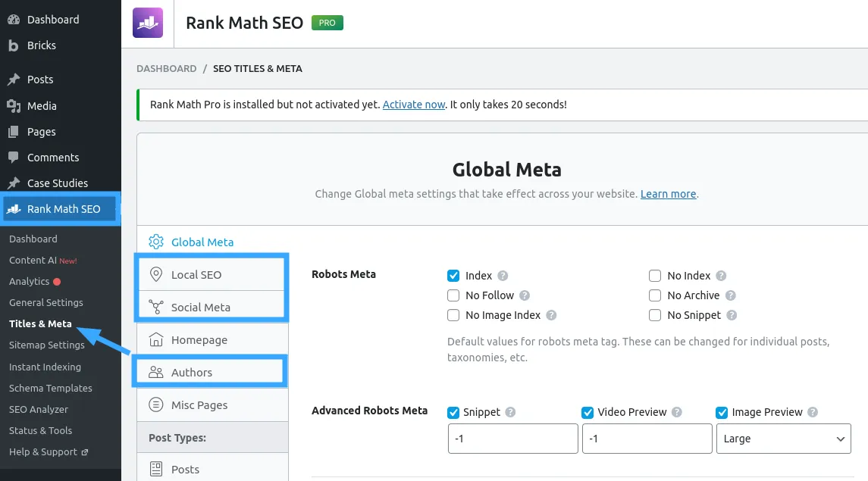This screenshot has height=481, width=868.
Task: Open the Local SEO tab
Action: (x=212, y=274)
